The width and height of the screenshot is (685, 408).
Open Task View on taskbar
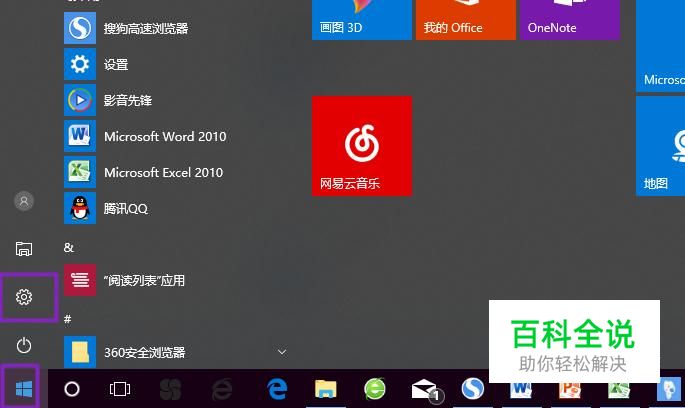click(x=120, y=389)
